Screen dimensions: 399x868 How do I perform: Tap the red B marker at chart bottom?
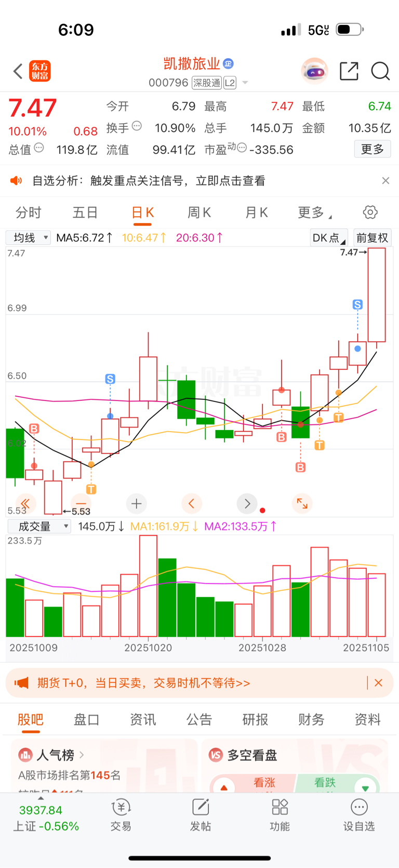(x=300, y=467)
